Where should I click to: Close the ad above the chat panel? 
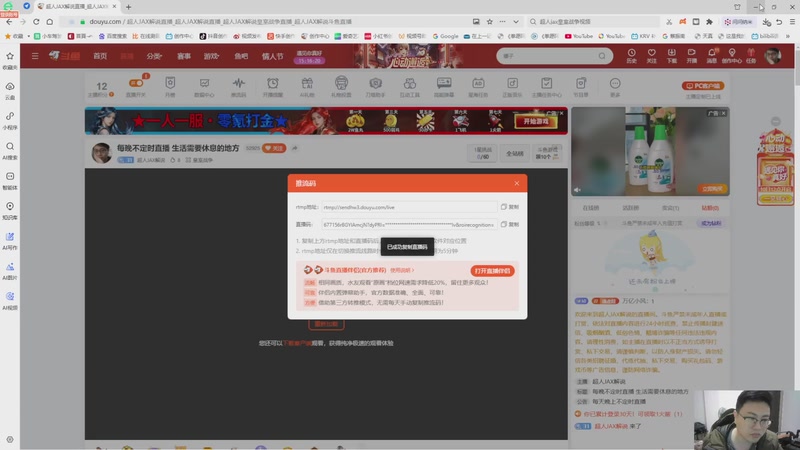click(723, 113)
